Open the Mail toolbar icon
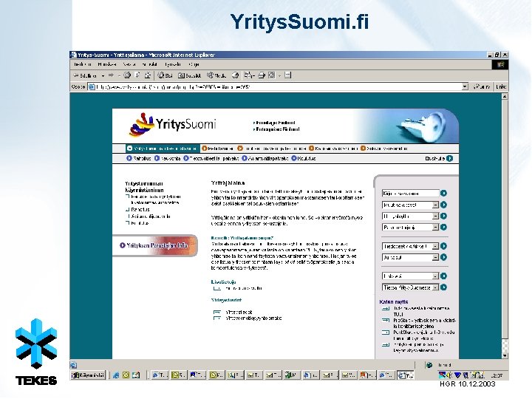 coord(249,75)
